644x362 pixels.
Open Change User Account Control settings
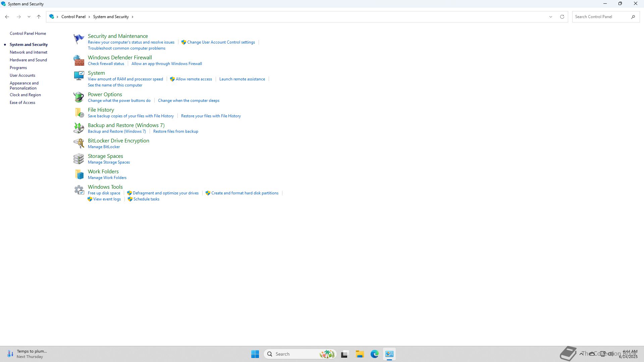click(221, 42)
